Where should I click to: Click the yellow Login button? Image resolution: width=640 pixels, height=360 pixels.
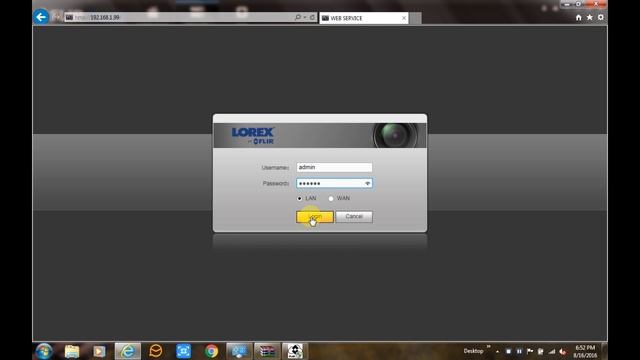[x=315, y=217]
